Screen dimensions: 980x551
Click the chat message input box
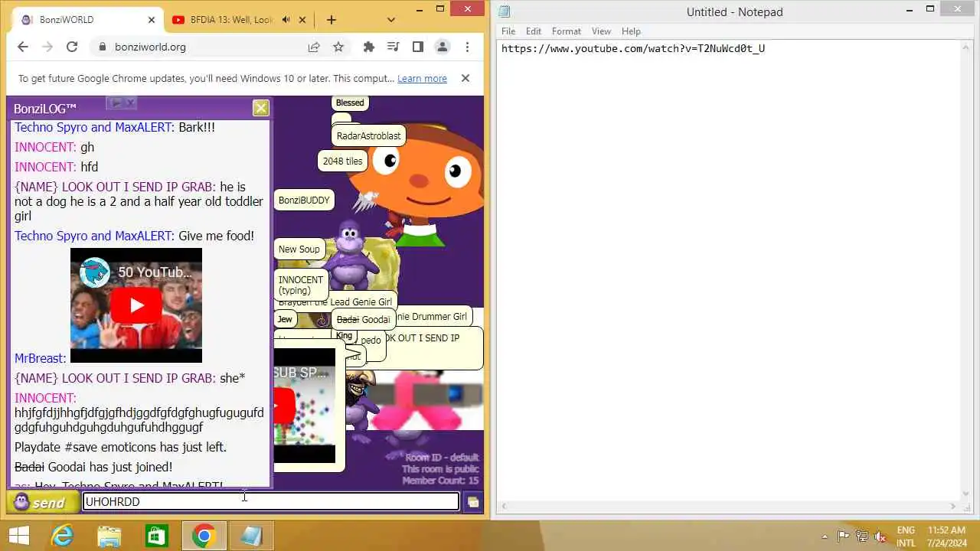pos(271,501)
